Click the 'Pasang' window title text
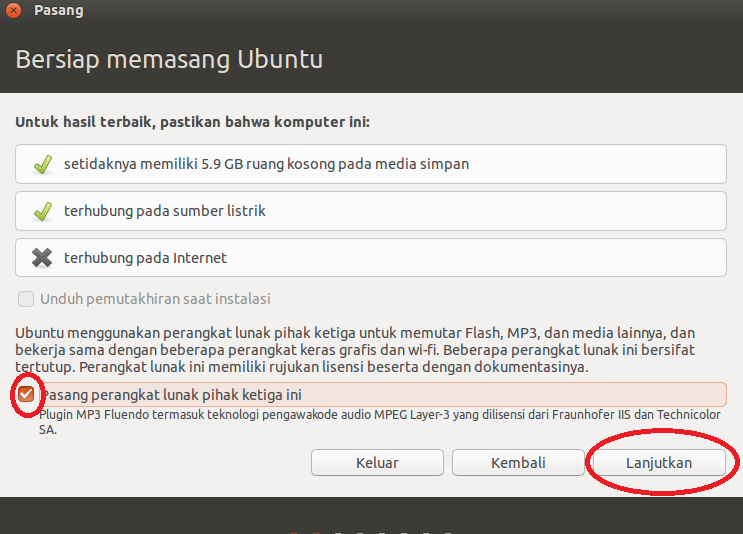 pyautogui.click(x=59, y=10)
